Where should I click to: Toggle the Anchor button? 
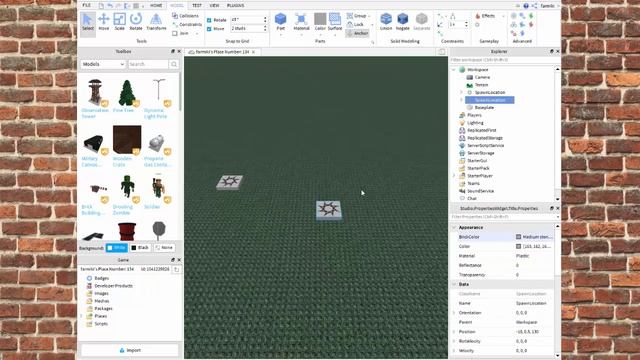[x=358, y=33]
